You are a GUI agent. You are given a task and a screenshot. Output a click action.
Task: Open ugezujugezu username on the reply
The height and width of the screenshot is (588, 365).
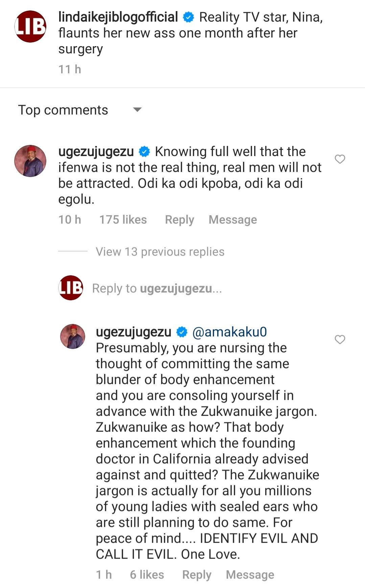click(133, 332)
